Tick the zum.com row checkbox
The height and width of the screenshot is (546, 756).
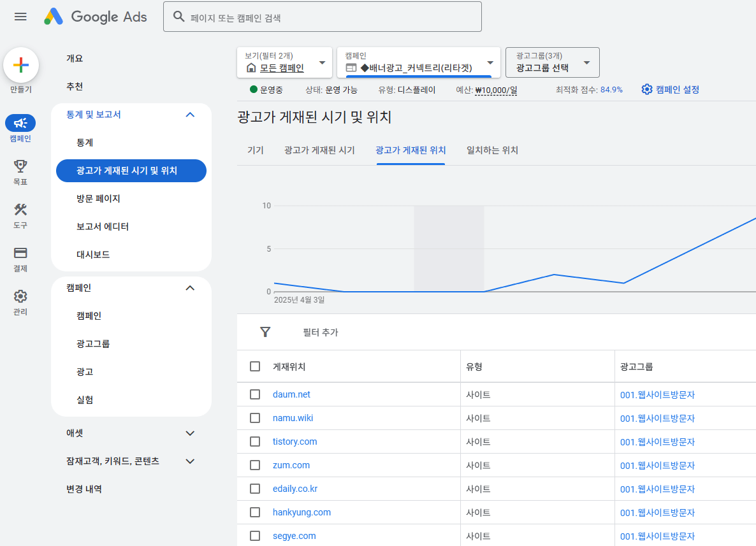[x=255, y=465]
